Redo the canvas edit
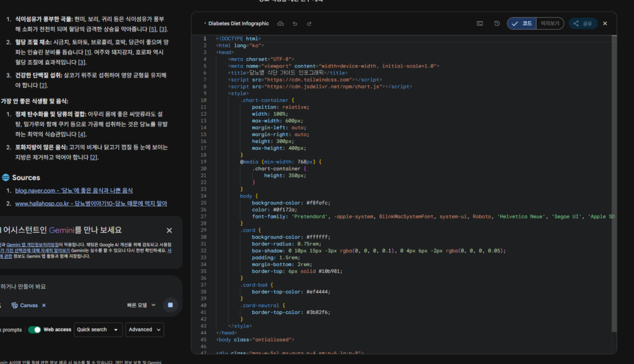 click(309, 24)
